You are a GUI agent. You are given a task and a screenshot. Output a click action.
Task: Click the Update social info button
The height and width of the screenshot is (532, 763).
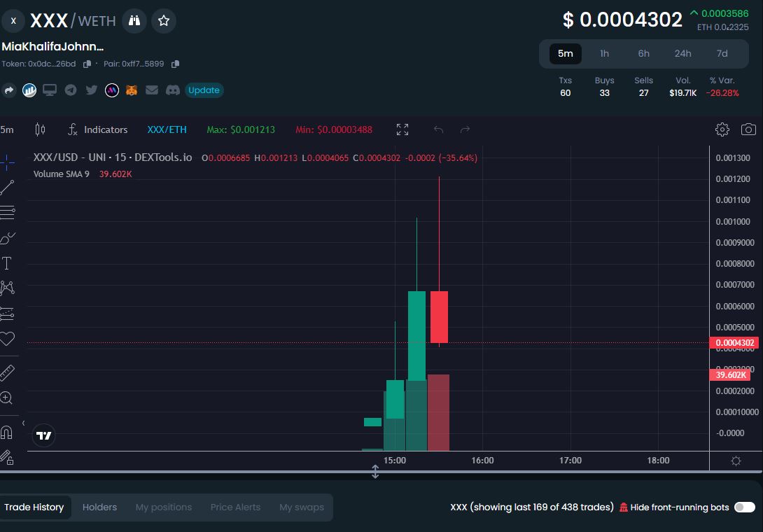click(204, 90)
